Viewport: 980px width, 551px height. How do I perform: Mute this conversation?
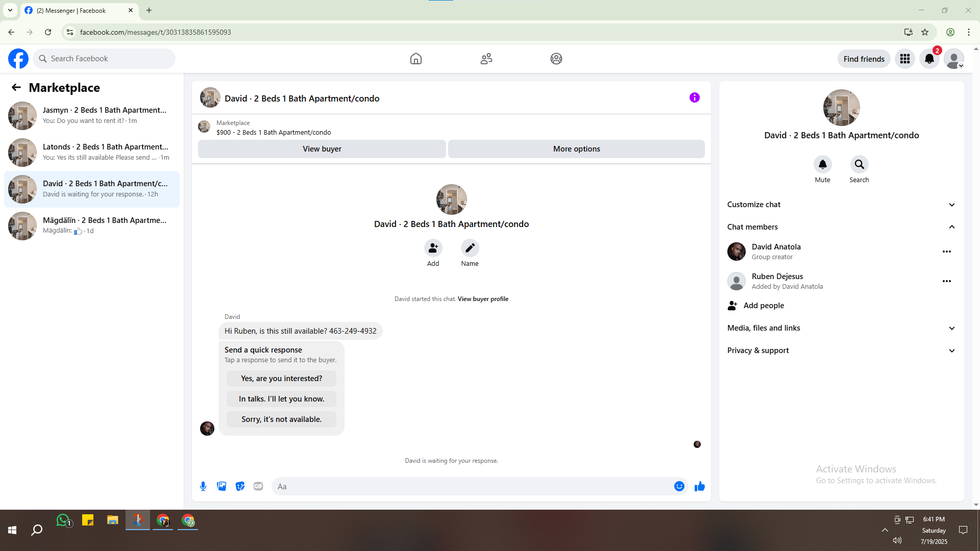(822, 164)
